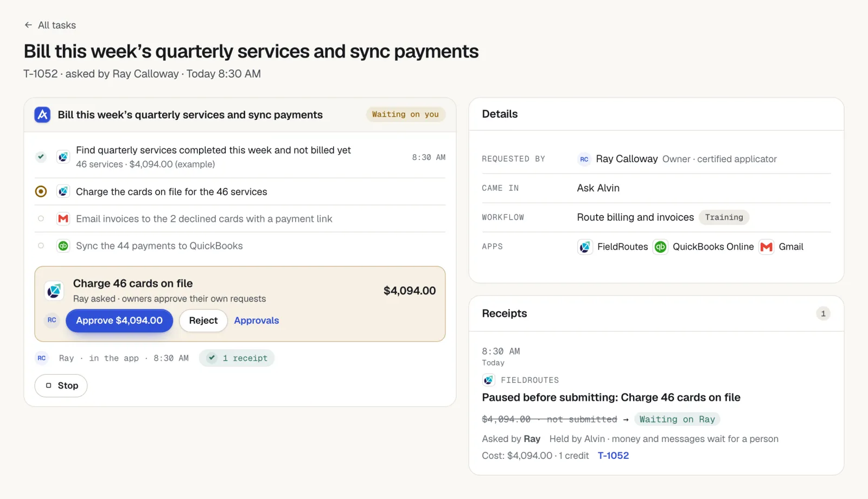Click RC avatar next to Ray Calloway in Details
Screen dimensions: 868x499
click(x=584, y=159)
